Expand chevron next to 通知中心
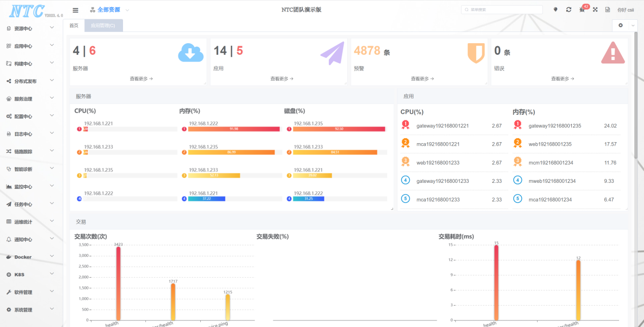Image resolution: width=644 pixels, height=327 pixels. point(52,239)
